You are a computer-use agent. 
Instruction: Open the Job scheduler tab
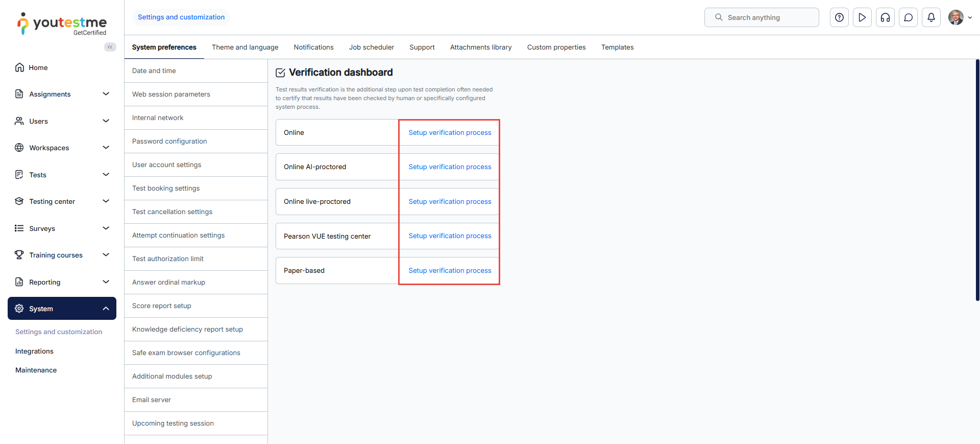[371, 47]
